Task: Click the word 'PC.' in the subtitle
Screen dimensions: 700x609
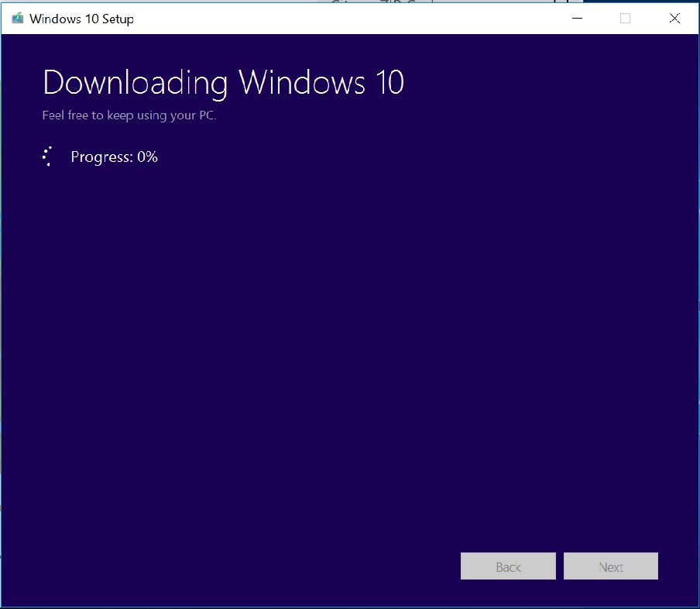Action: click(x=208, y=115)
